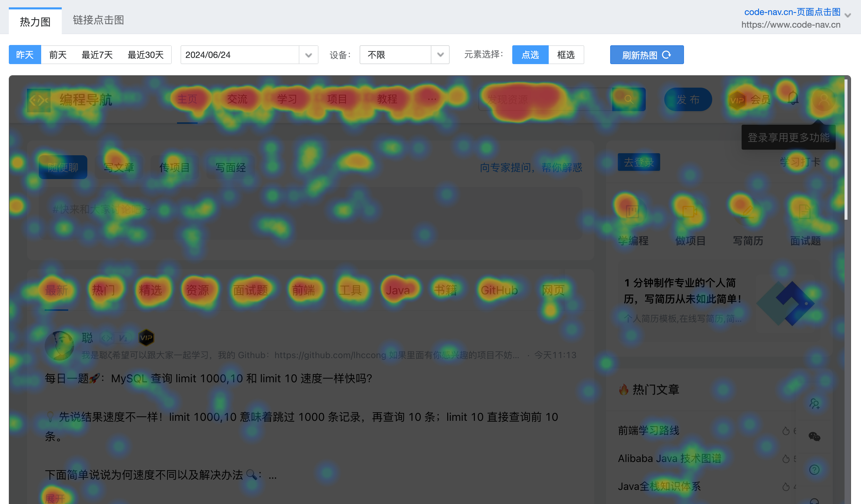This screenshot has height=504, width=861.
Task: Expand the 设备 不限 dropdown
Action: click(440, 55)
